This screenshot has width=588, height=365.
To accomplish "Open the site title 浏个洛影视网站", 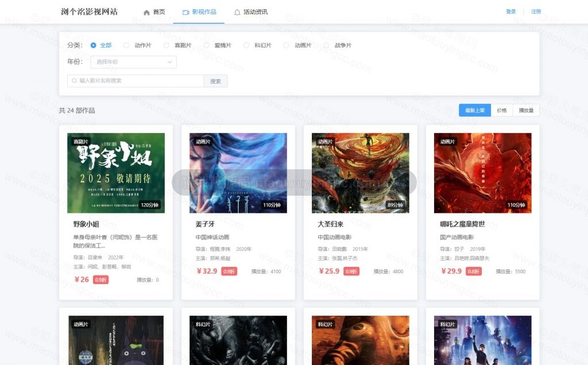I will pyautogui.click(x=89, y=11).
